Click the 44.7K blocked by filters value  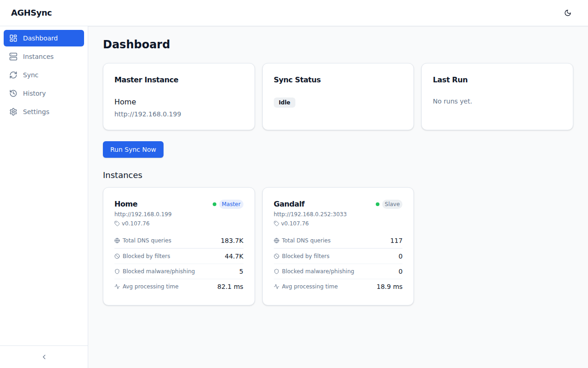coord(234,256)
